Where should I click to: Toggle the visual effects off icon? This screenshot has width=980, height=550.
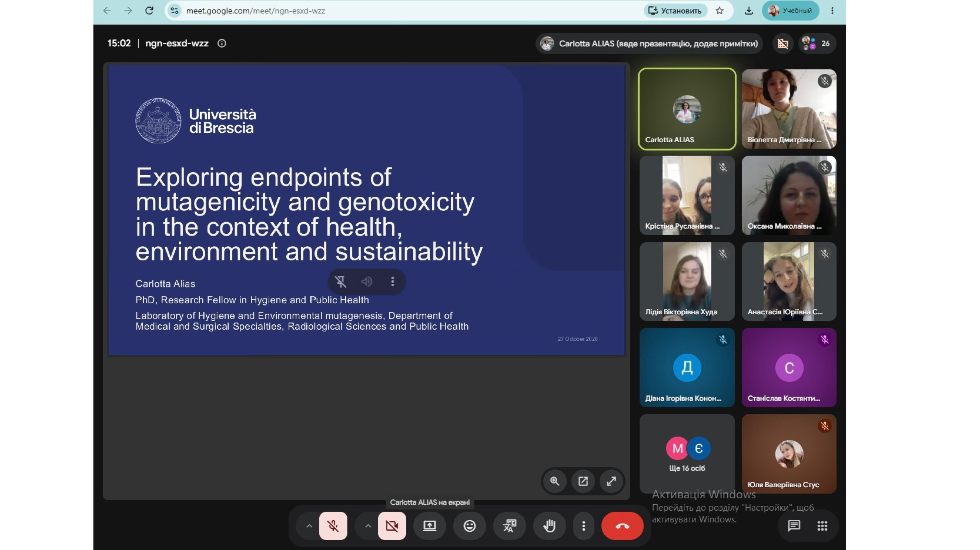point(782,43)
